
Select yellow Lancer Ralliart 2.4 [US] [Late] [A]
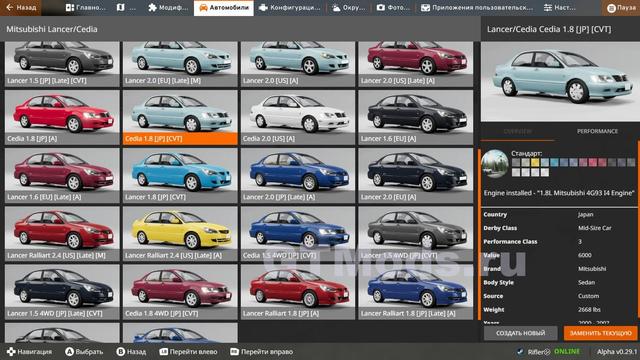click(180, 234)
